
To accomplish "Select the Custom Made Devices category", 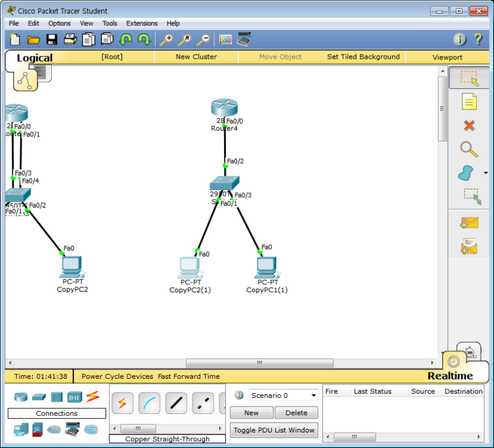I will (x=72, y=429).
